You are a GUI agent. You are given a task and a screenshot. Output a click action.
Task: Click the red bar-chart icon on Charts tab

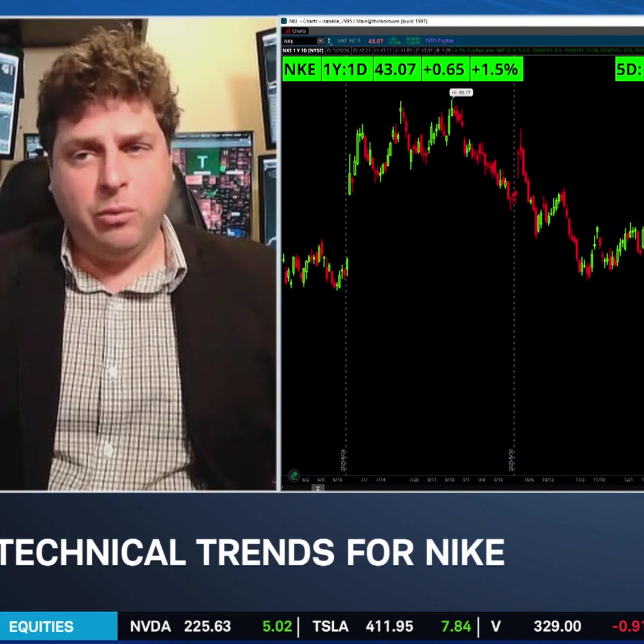pos(287,31)
